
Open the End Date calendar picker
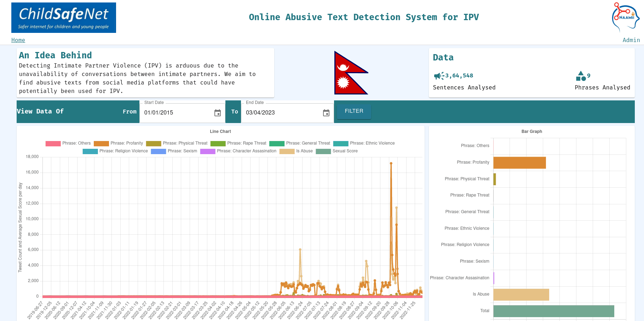pyautogui.click(x=326, y=113)
